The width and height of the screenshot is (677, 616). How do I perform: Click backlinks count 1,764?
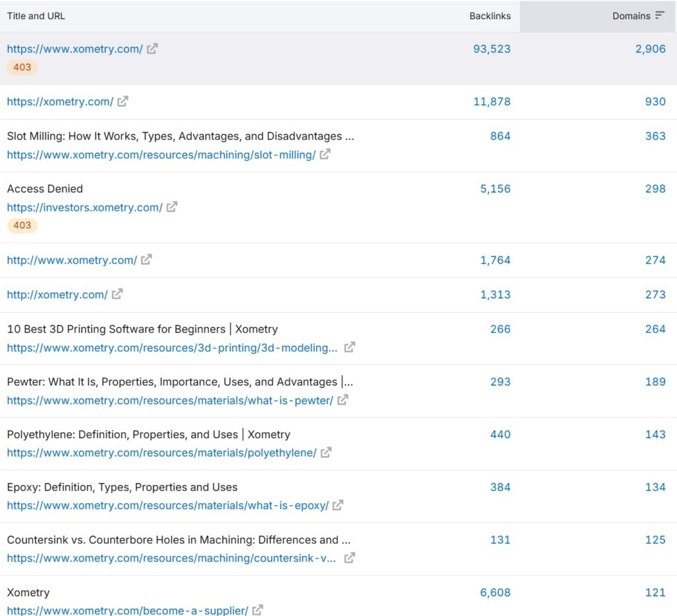click(x=495, y=260)
